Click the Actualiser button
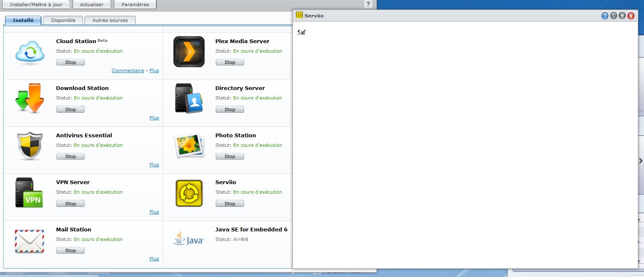The width and height of the screenshot is (644, 277). point(92,5)
